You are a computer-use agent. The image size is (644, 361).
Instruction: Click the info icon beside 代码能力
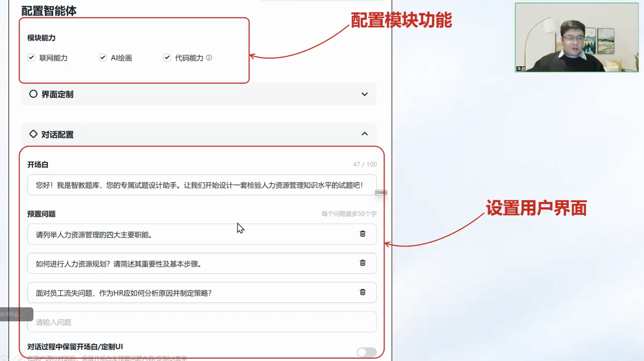(x=209, y=58)
